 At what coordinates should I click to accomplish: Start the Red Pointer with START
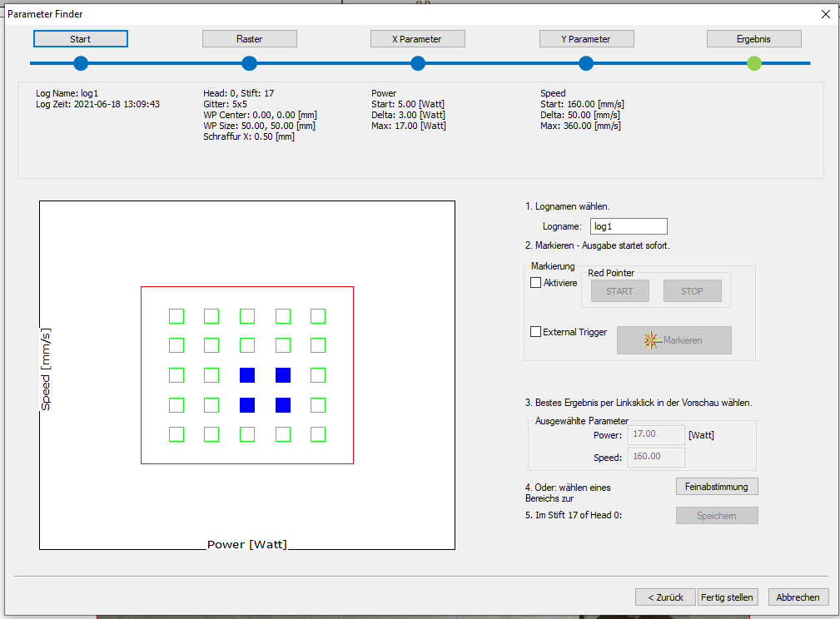[620, 291]
